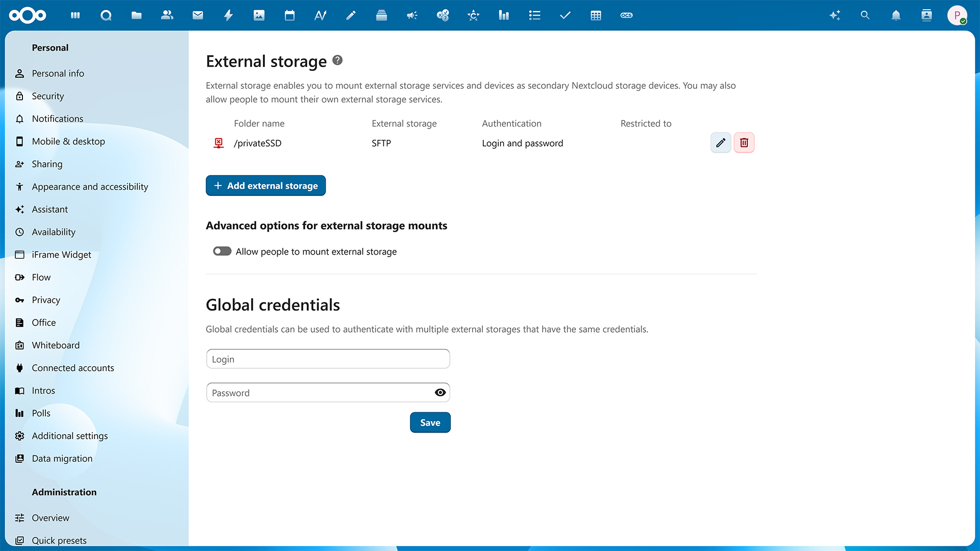The width and height of the screenshot is (980, 551).
Task: View Activity via the lightning icon
Action: (x=228, y=15)
